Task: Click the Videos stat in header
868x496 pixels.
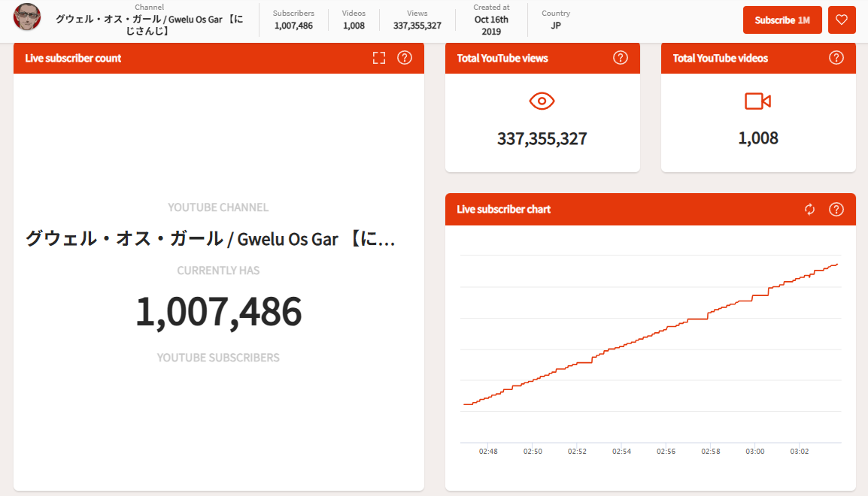Action: (x=354, y=20)
